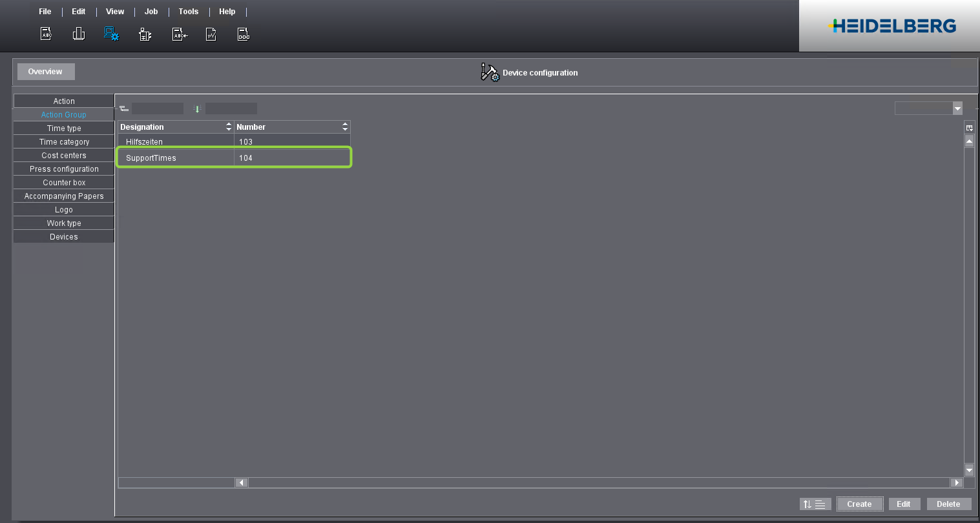Click the left arrow of the horizontal scrollbar
Viewport: 980px width, 523px height.
[x=241, y=482]
